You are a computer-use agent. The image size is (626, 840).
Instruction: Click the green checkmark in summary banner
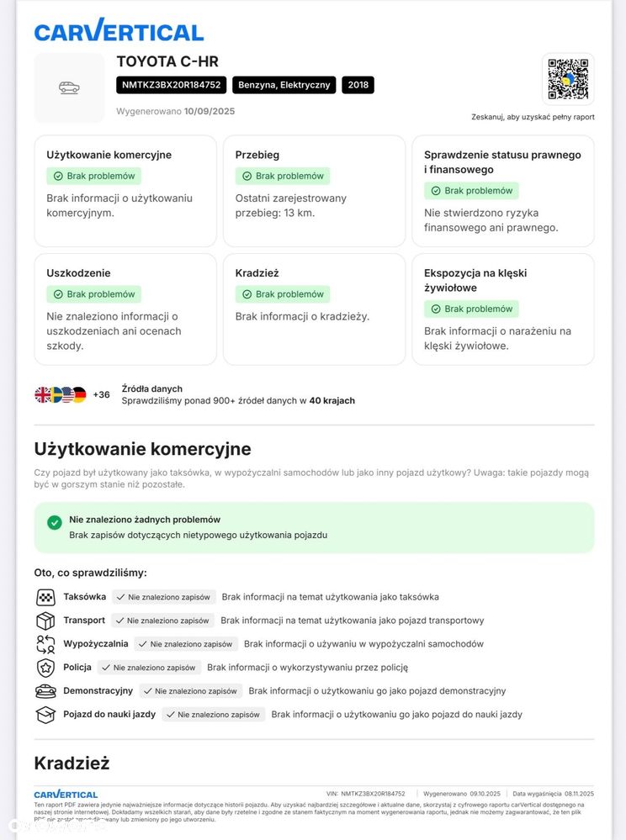pyautogui.click(x=55, y=522)
